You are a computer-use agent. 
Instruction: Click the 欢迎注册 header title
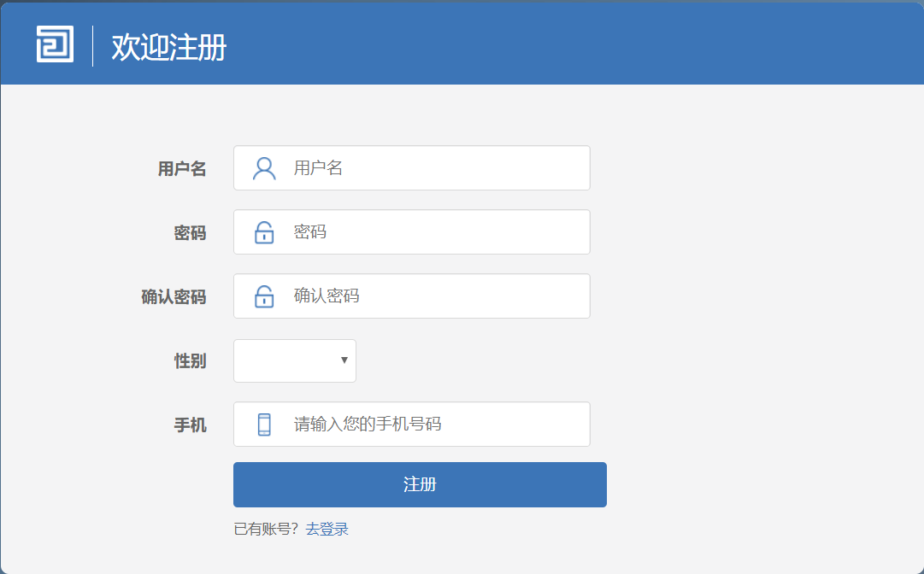click(x=168, y=47)
